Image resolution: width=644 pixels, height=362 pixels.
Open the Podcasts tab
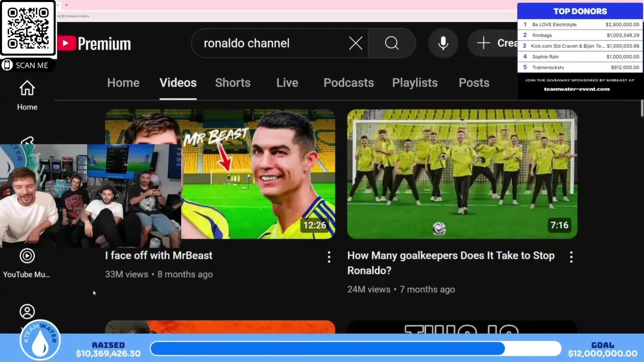(x=349, y=83)
